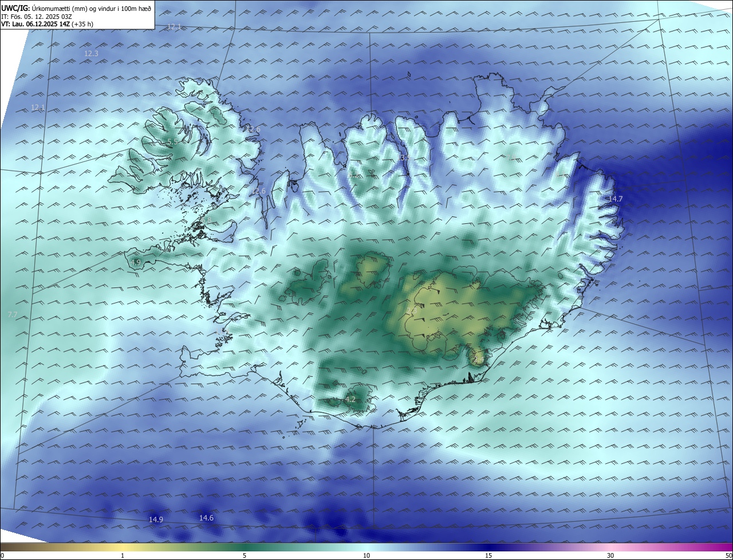Viewport: 733px width, 560px height.
Task: Click the 14.7 value off the east coast
Action: click(615, 199)
